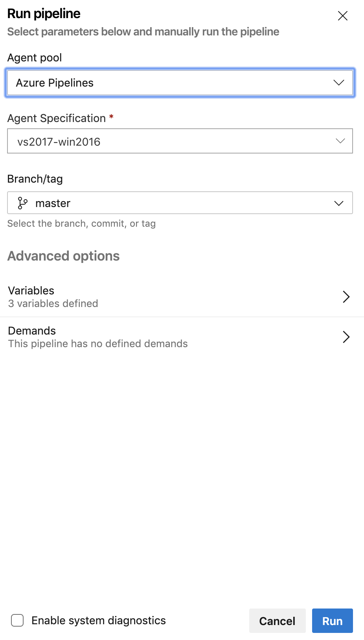364x640 pixels.
Task: Click the Variables row chevron arrow
Action: [x=346, y=297]
